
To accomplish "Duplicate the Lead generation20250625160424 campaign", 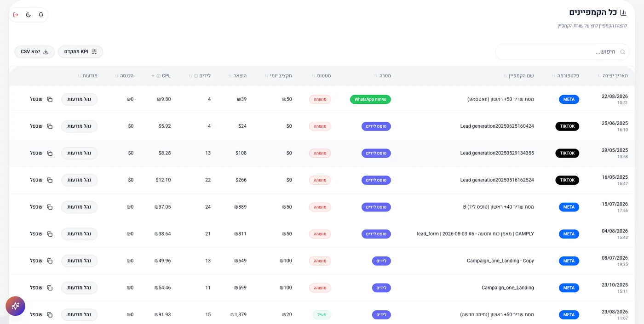I will [41, 126].
